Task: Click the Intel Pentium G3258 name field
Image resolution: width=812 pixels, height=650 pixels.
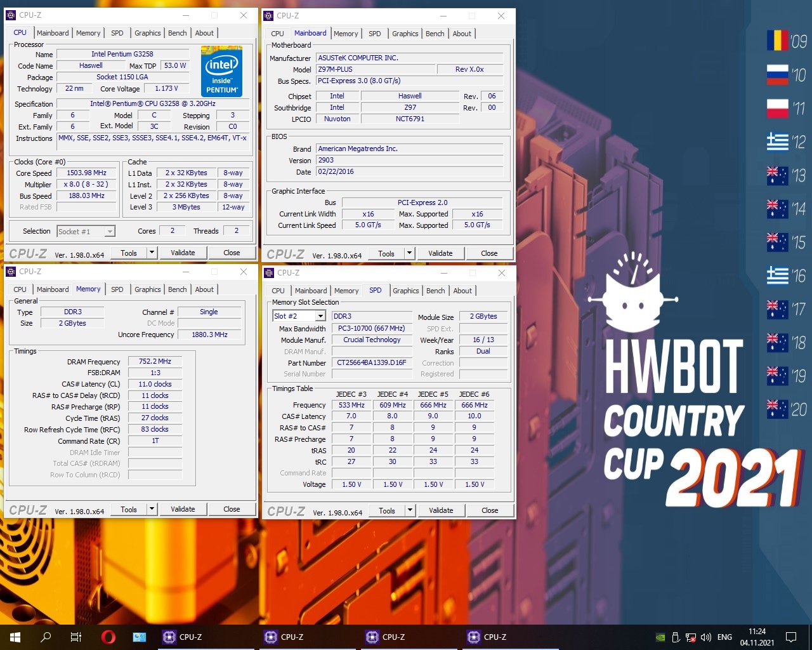Action: tap(122, 54)
